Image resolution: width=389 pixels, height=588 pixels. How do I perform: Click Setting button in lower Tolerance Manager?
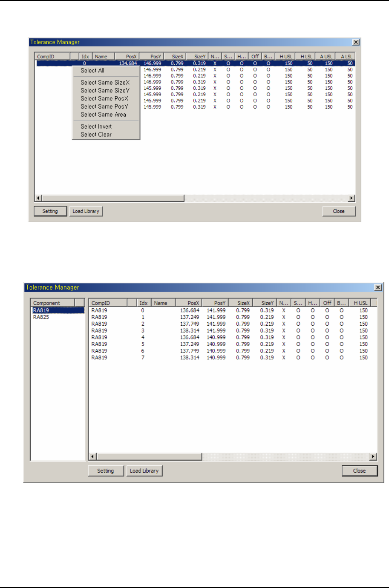tap(106, 471)
